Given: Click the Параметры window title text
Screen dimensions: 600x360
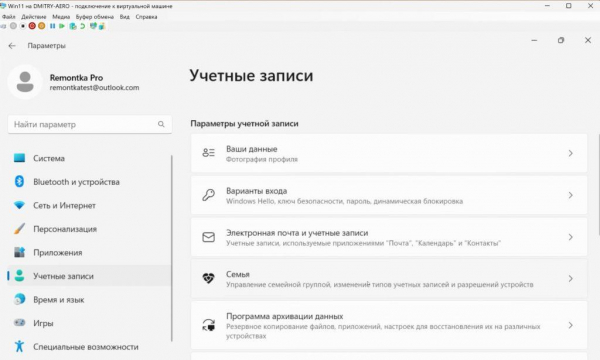Looking at the screenshot, I should tap(46, 46).
